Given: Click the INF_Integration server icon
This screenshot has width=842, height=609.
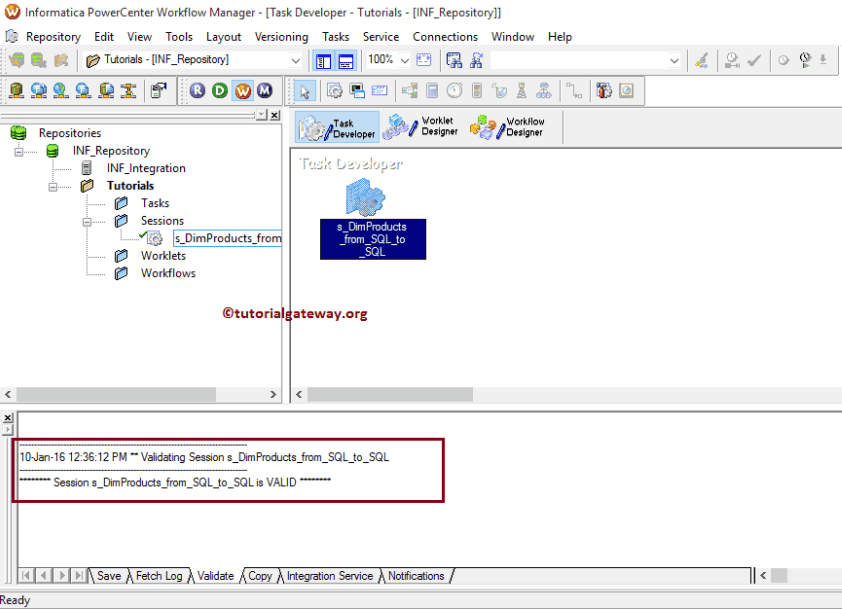Looking at the screenshot, I should (86, 168).
